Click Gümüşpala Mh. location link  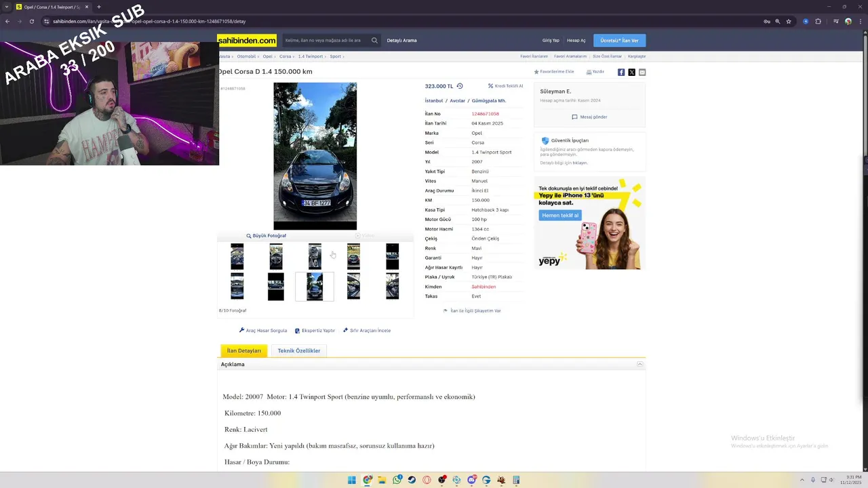489,100
